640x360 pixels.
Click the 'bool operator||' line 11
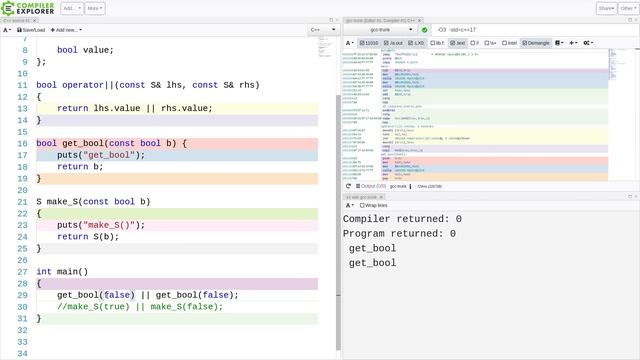pyautogui.click(x=148, y=85)
